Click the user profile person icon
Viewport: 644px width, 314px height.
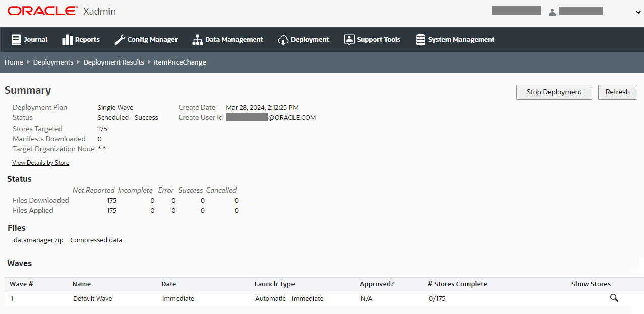tap(552, 11)
